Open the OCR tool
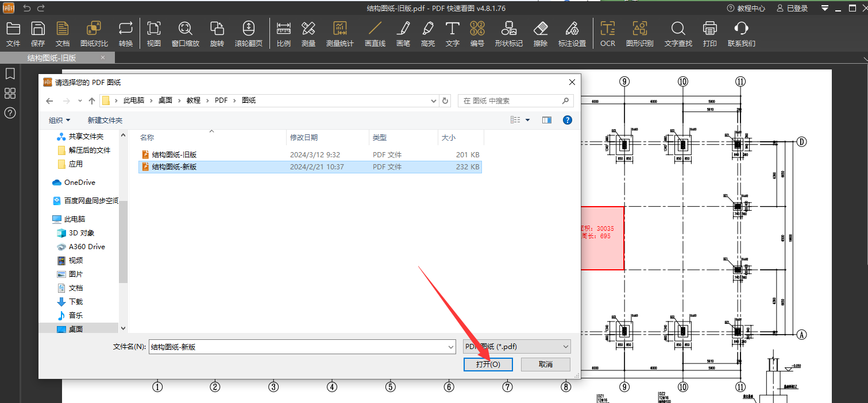The image size is (868, 403). (607, 33)
